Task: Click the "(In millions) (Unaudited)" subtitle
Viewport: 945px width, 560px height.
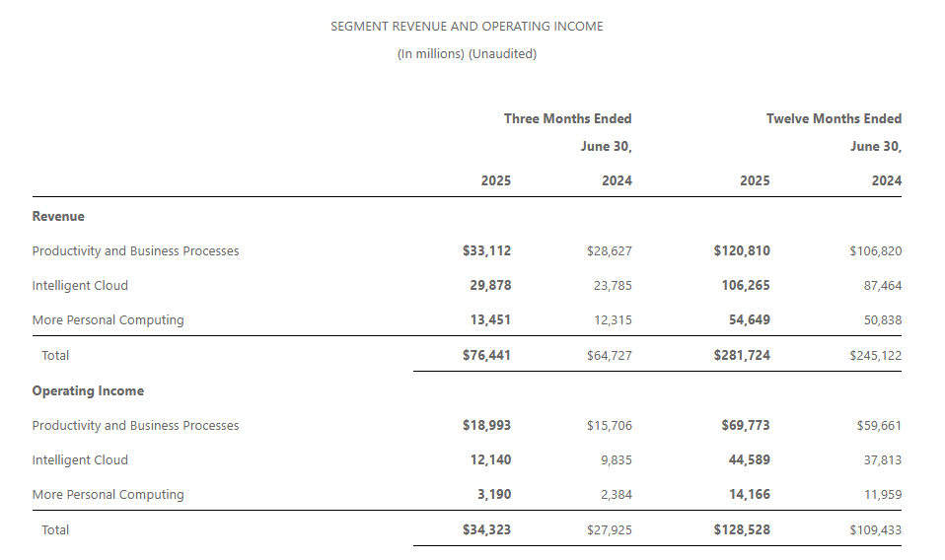Action: coord(467,54)
